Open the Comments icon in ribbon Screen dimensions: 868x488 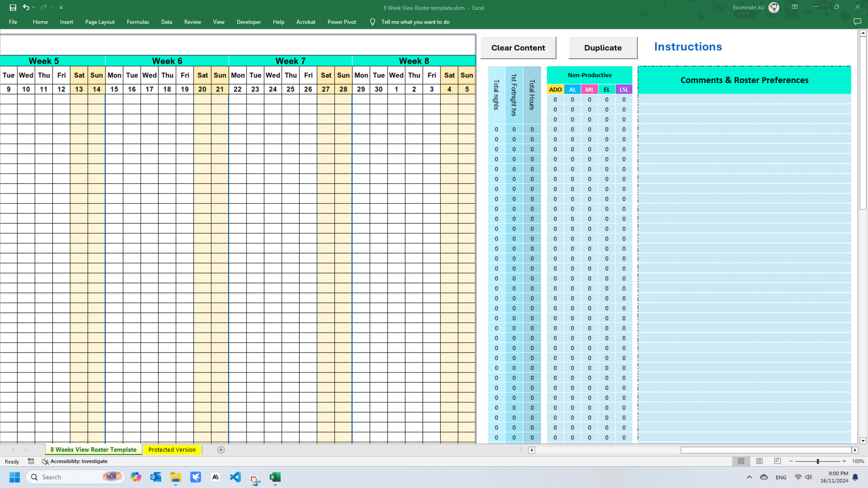(857, 22)
